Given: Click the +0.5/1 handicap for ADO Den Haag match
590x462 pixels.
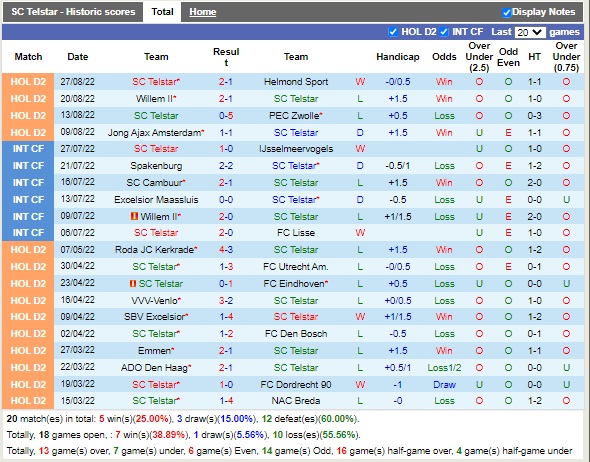Looking at the screenshot, I should tap(398, 368).
